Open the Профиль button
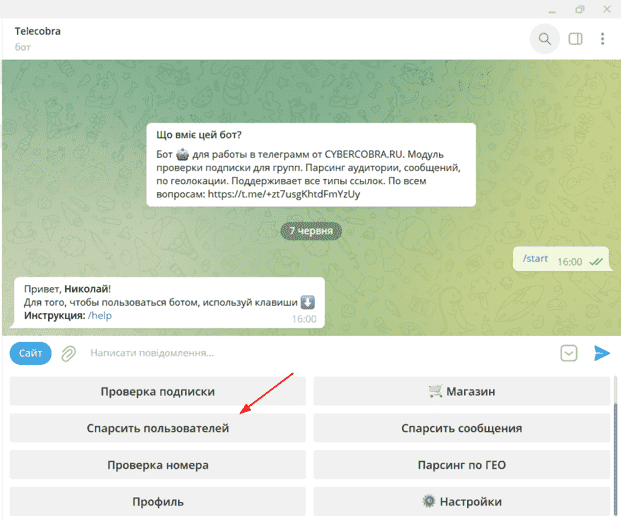 point(158,502)
